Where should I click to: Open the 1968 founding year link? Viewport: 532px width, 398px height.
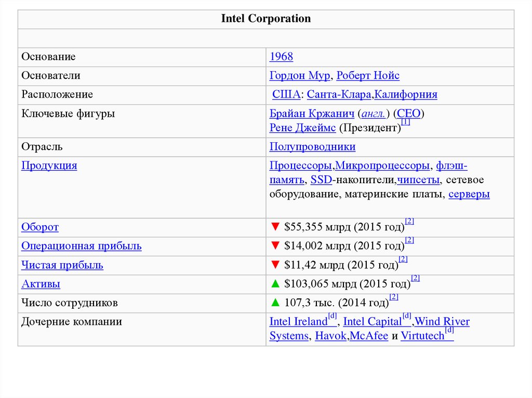point(281,57)
